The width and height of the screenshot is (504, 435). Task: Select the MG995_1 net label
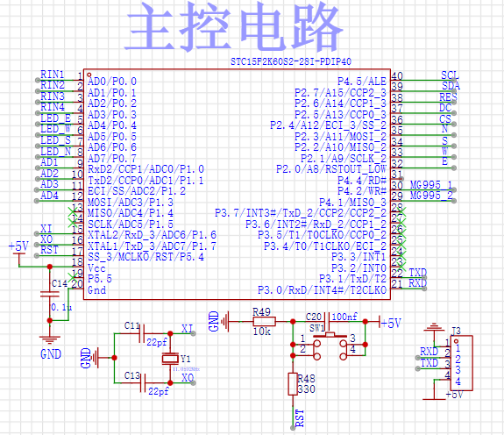[431, 185]
